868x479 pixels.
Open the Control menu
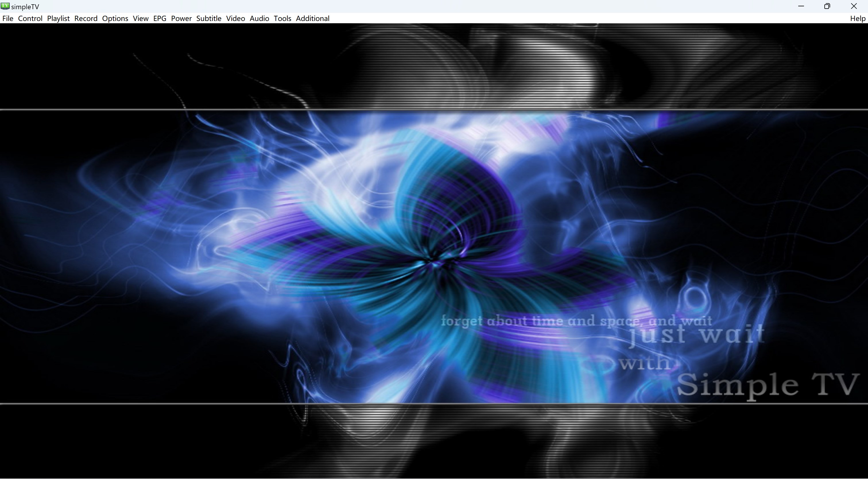point(30,19)
